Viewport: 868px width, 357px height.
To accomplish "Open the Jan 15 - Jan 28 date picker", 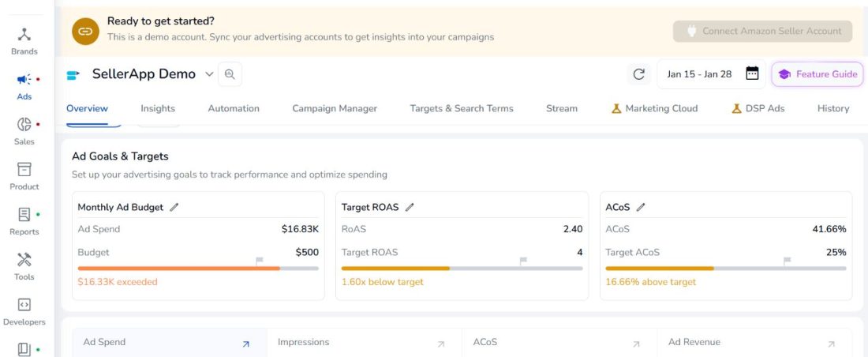I will point(711,74).
